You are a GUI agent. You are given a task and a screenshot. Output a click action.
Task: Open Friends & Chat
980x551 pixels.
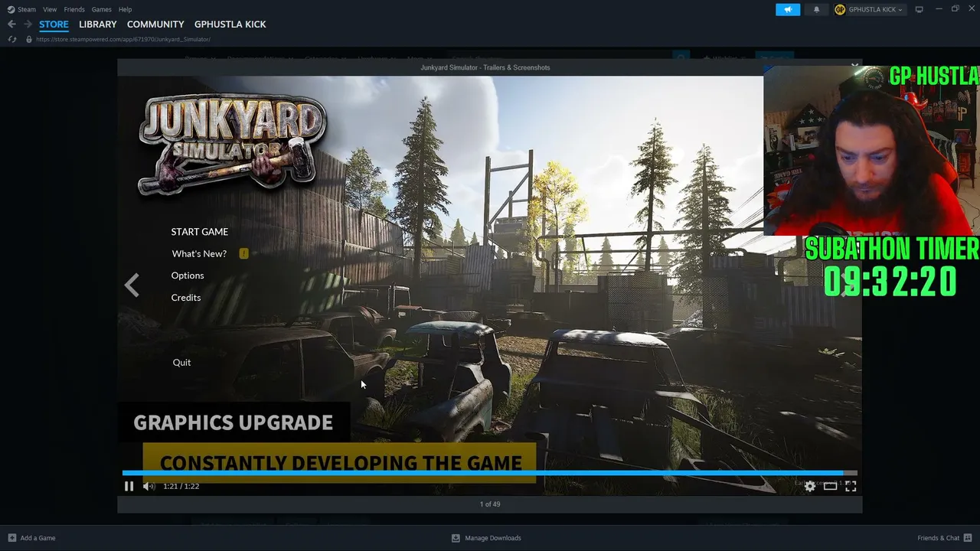[945, 538]
